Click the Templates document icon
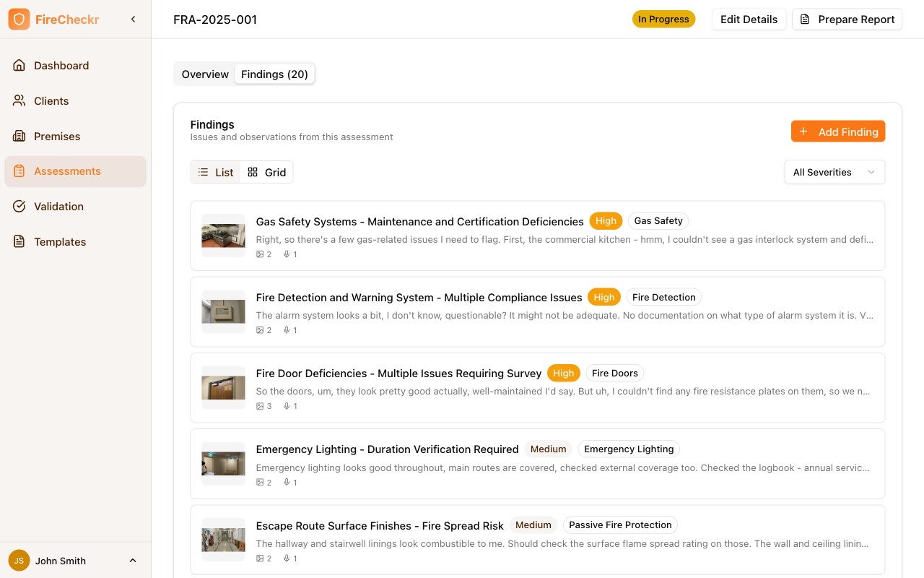This screenshot has height=578, width=924. (19, 241)
